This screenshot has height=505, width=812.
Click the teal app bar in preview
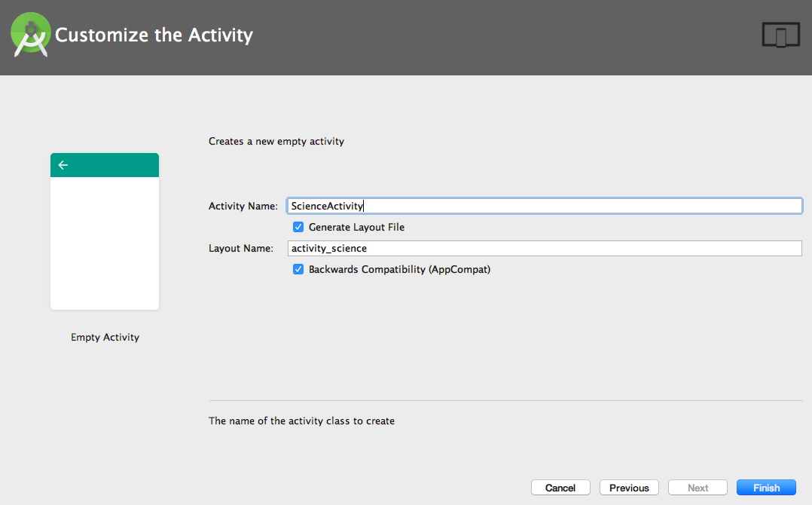click(x=105, y=165)
